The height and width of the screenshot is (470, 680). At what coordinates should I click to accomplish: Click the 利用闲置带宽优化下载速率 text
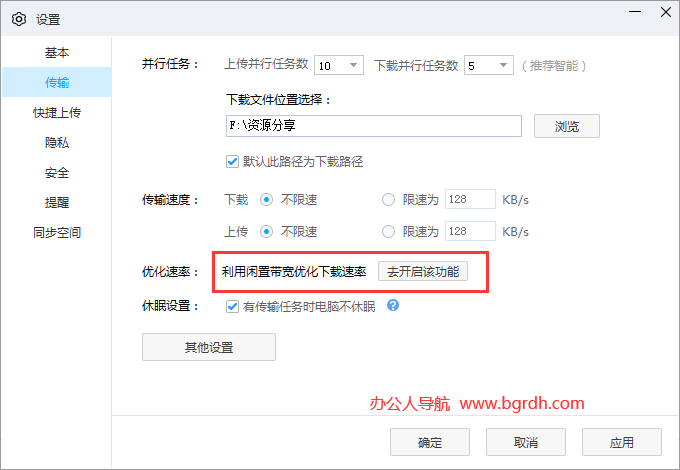point(294,272)
